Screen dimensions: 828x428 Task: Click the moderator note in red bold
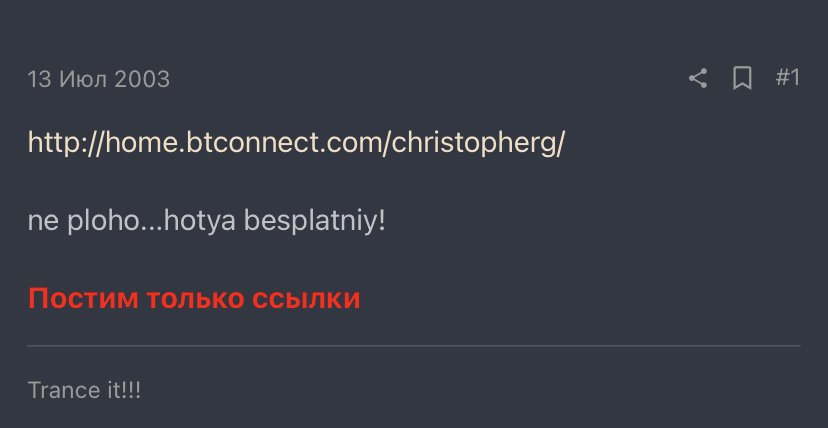coord(194,298)
